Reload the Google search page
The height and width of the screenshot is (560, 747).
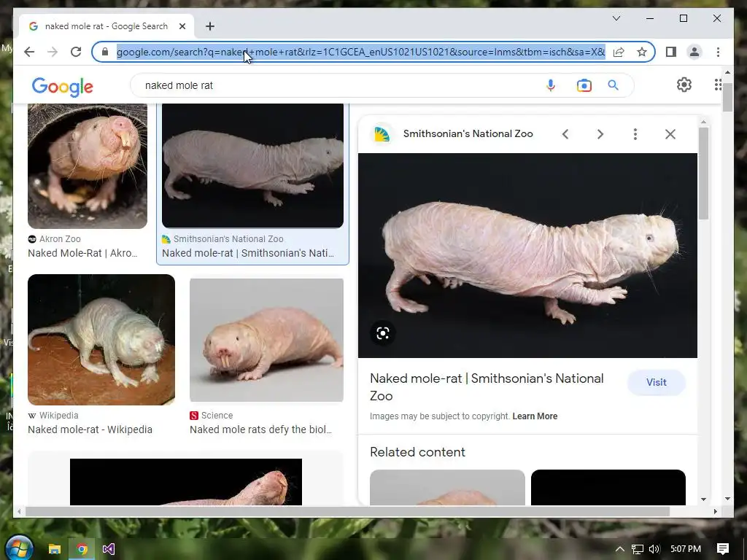point(76,52)
